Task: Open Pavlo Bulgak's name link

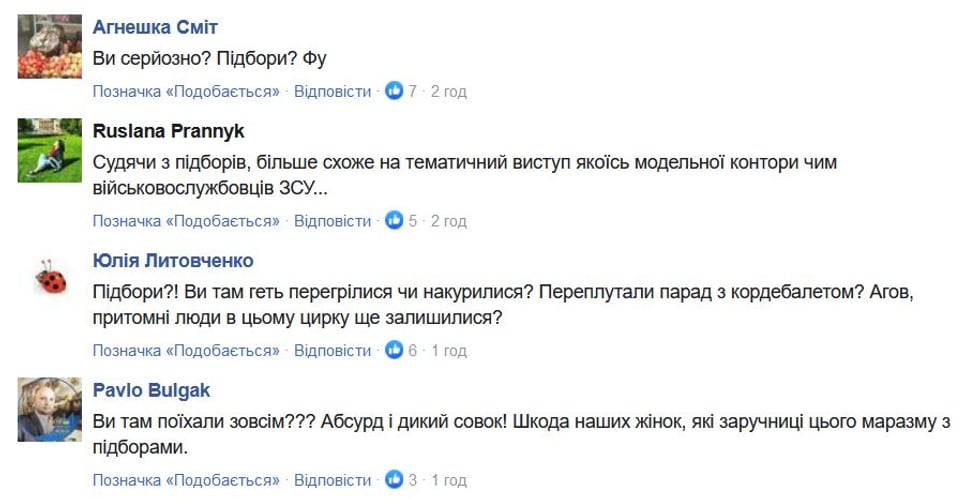Action: [151, 390]
